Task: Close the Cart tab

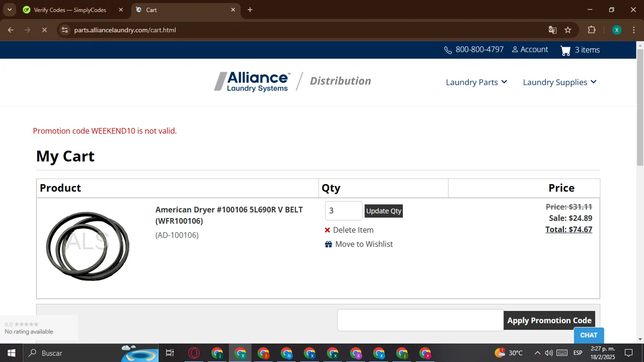Action: click(233, 10)
